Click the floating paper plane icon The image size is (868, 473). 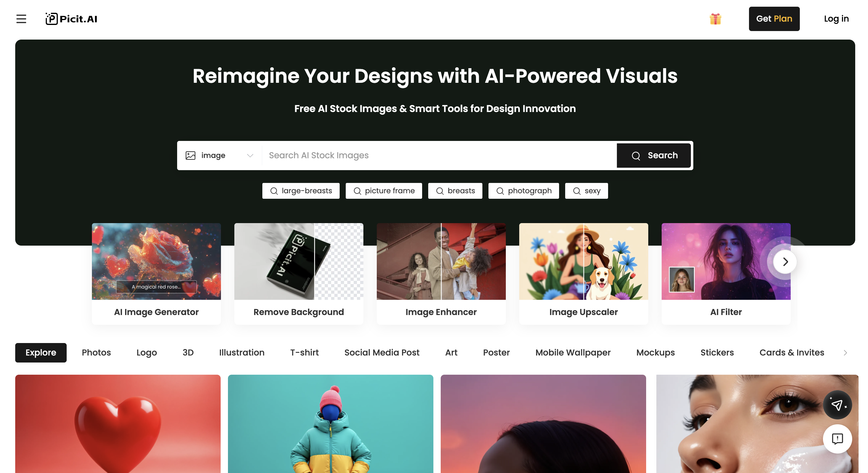click(837, 405)
